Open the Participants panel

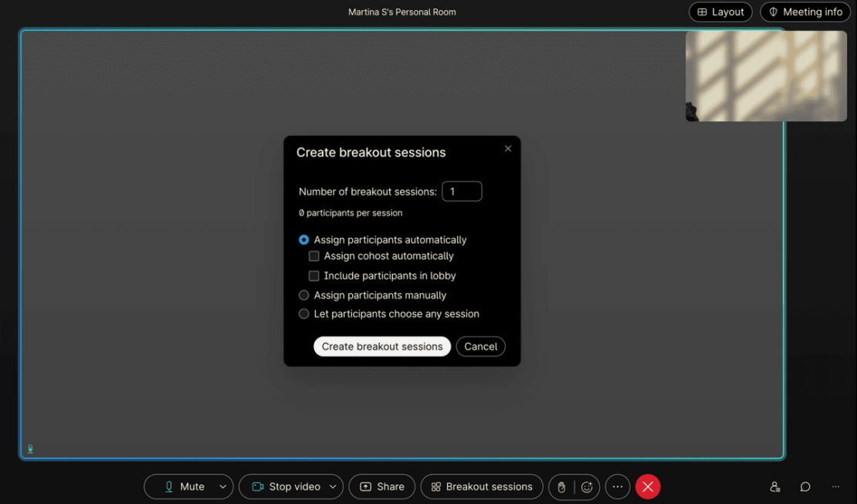tap(774, 486)
